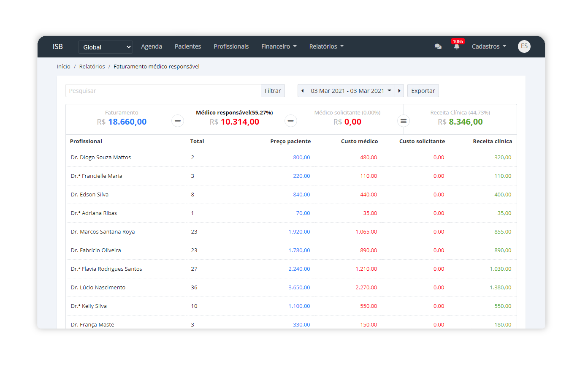Click patient price 840,00 for Edson Silva

[301, 194]
